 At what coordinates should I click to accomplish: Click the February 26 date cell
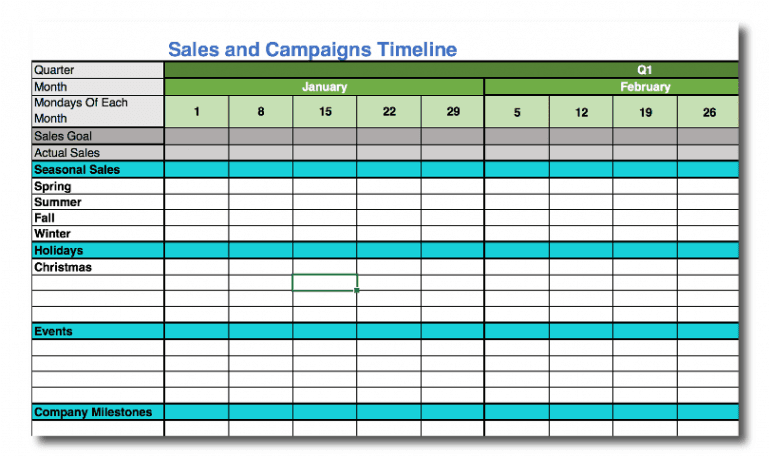[x=709, y=112]
